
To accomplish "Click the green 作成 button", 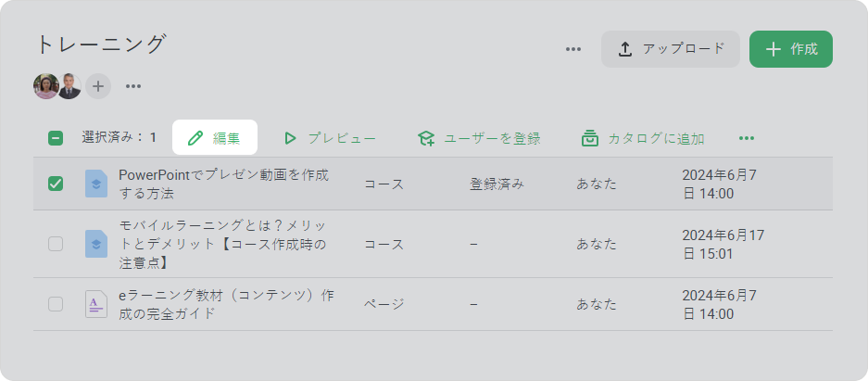I will point(791,49).
